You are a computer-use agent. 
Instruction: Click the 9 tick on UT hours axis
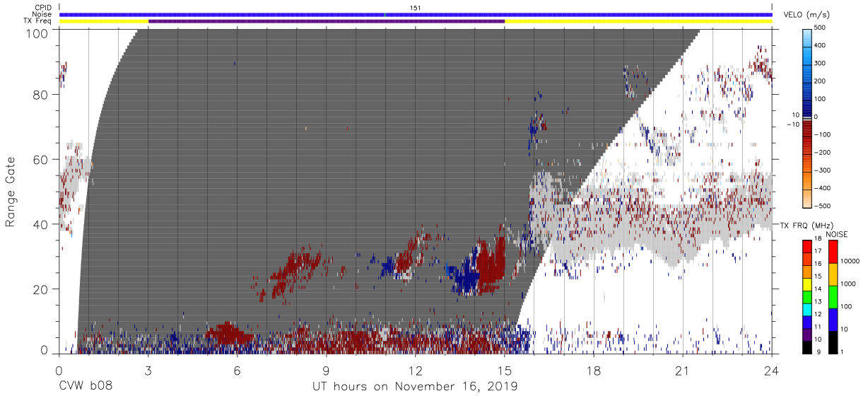(x=327, y=370)
